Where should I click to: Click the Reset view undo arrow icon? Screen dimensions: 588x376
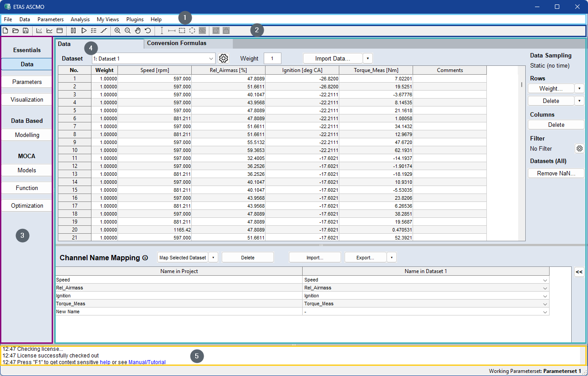tap(148, 30)
